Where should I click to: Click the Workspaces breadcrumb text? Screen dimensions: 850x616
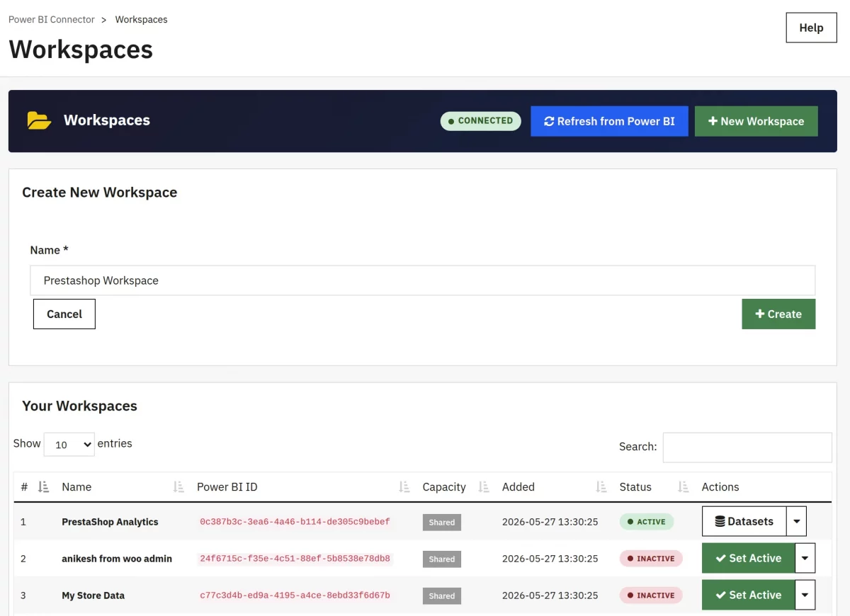[142, 20]
